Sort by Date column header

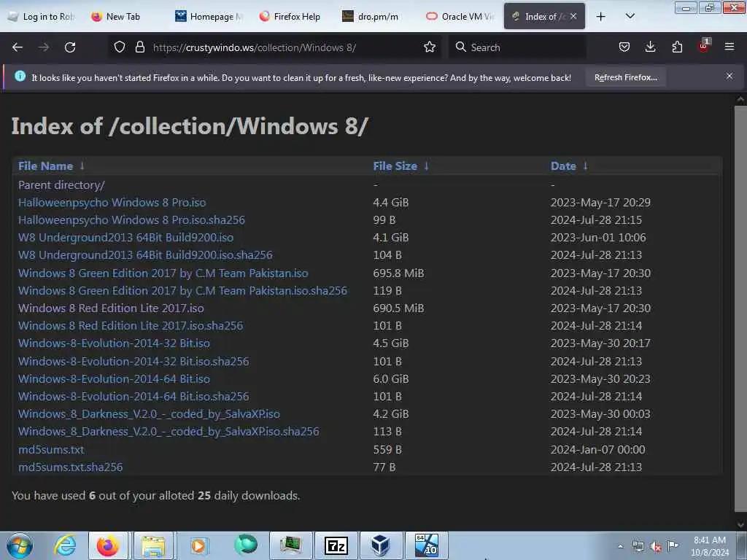(x=563, y=166)
